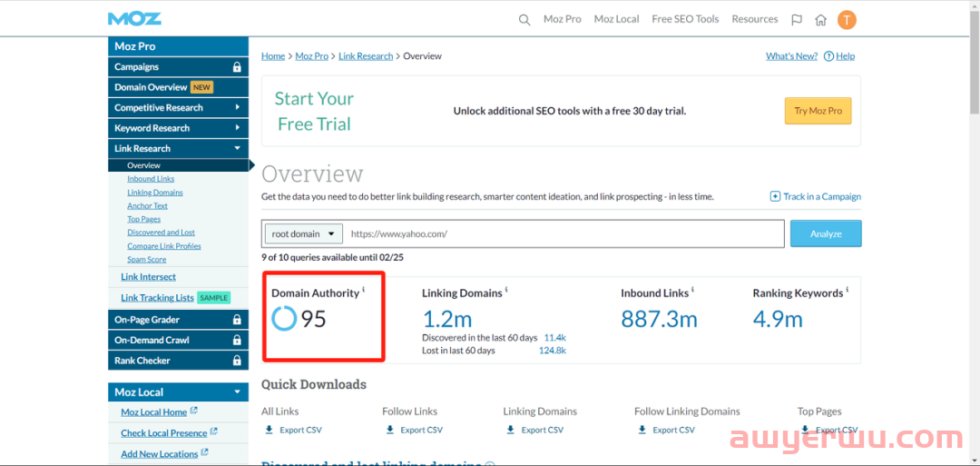The height and width of the screenshot is (466, 980).
Task: Click the download icon under All Links
Action: (x=269, y=430)
